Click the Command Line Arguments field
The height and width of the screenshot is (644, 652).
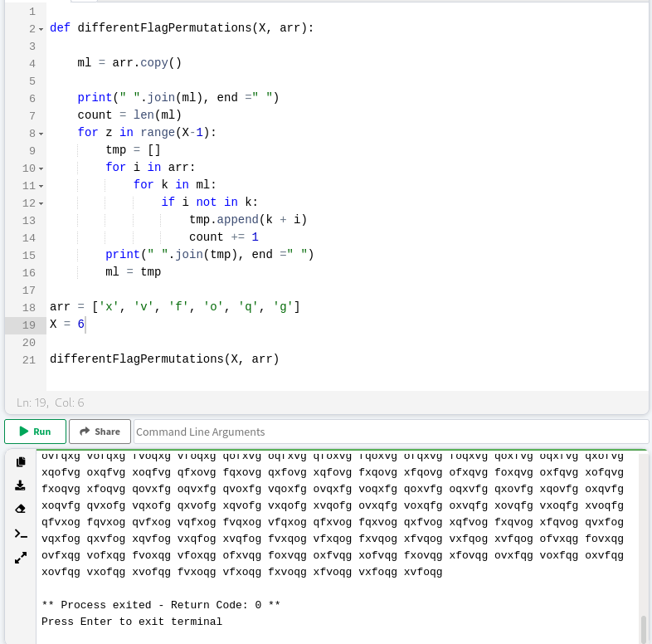[390, 432]
